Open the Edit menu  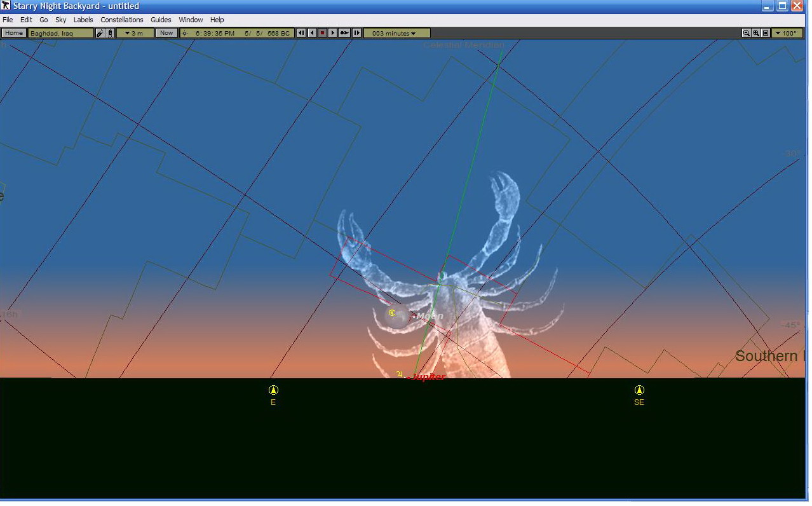point(26,20)
